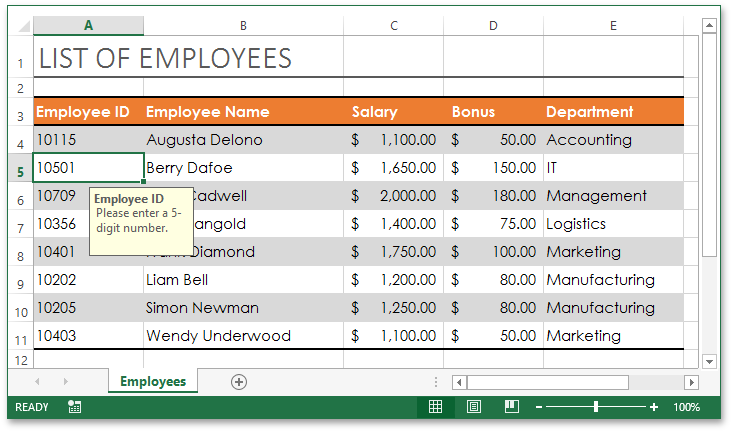Click the Accounting department cell
Screen dimensions: 734x434
(x=613, y=140)
